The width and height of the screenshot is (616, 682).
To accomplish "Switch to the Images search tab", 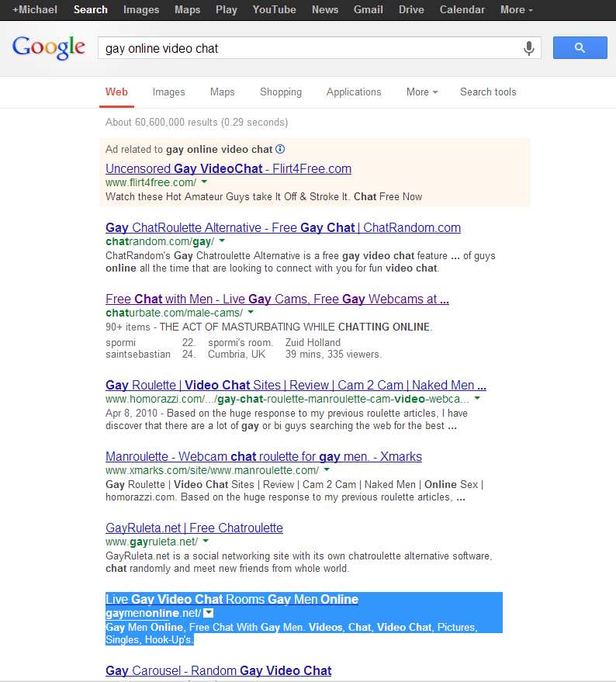I will coord(169,92).
